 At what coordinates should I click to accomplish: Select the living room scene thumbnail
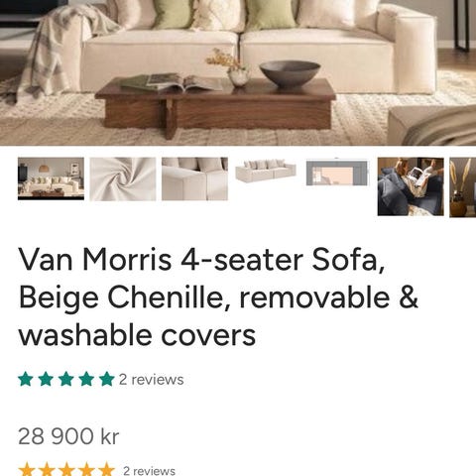[51, 178]
